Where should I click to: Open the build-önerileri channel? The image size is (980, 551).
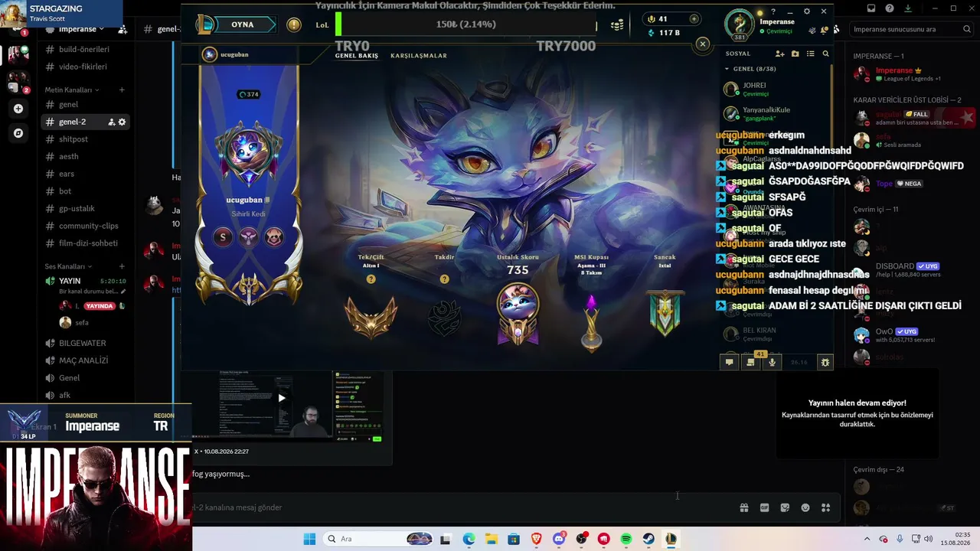(x=84, y=49)
